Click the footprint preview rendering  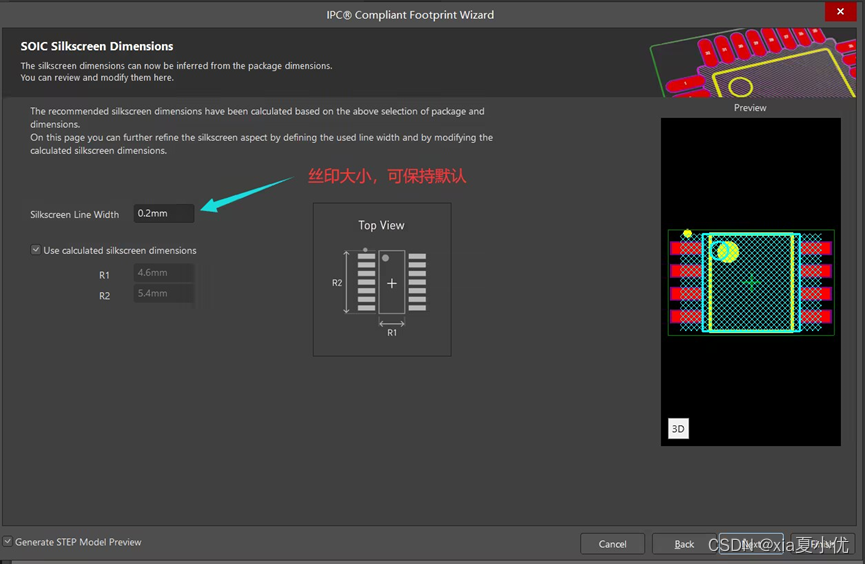click(x=751, y=282)
